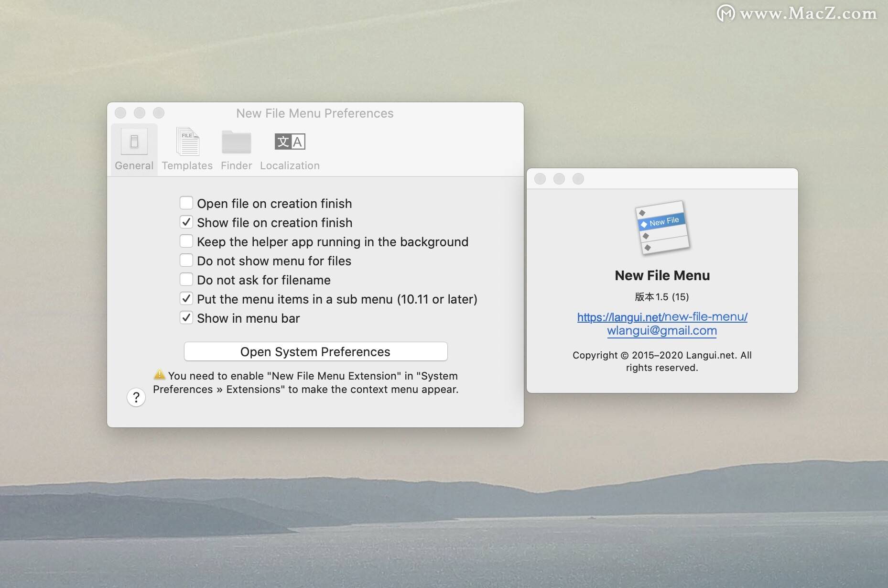The image size is (888, 588).
Task: Click the yellow warning triangle icon
Action: [x=159, y=374]
